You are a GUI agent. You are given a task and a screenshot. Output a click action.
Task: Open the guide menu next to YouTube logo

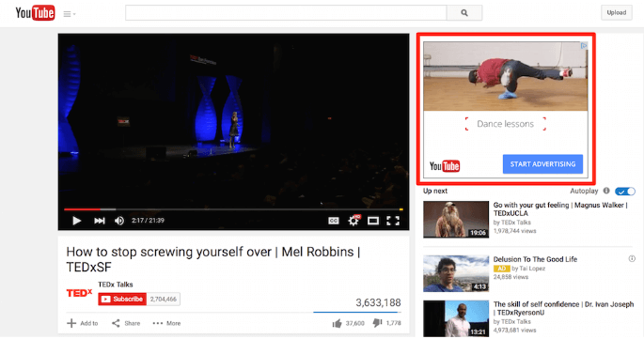pos(69,14)
